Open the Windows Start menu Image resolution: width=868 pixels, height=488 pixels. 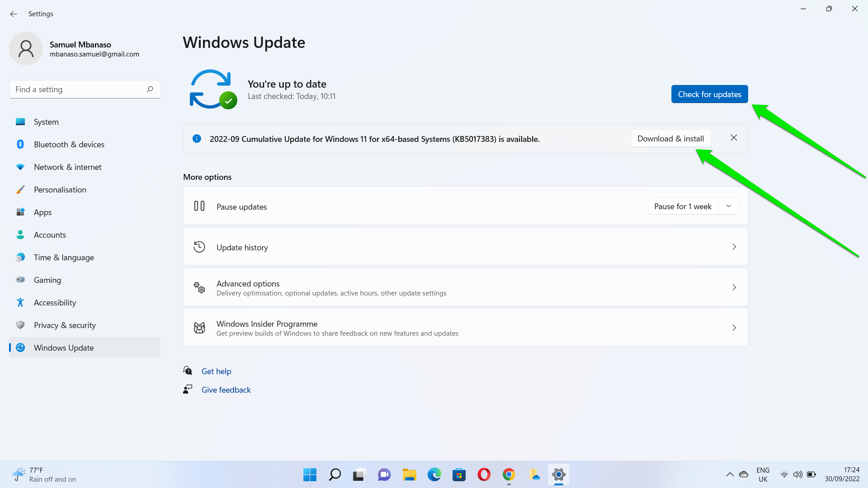[x=310, y=474]
